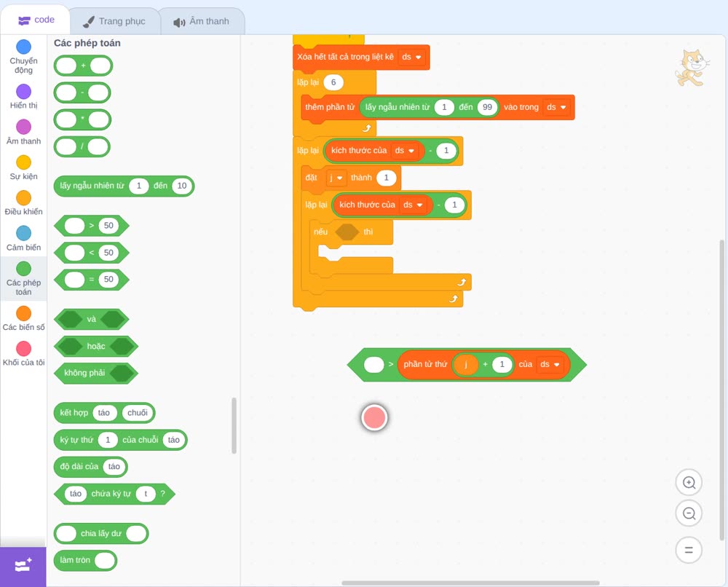Image resolution: width=728 pixels, height=587 pixels.
Task: Select the Sự kiện category circle
Action: pyautogui.click(x=24, y=162)
